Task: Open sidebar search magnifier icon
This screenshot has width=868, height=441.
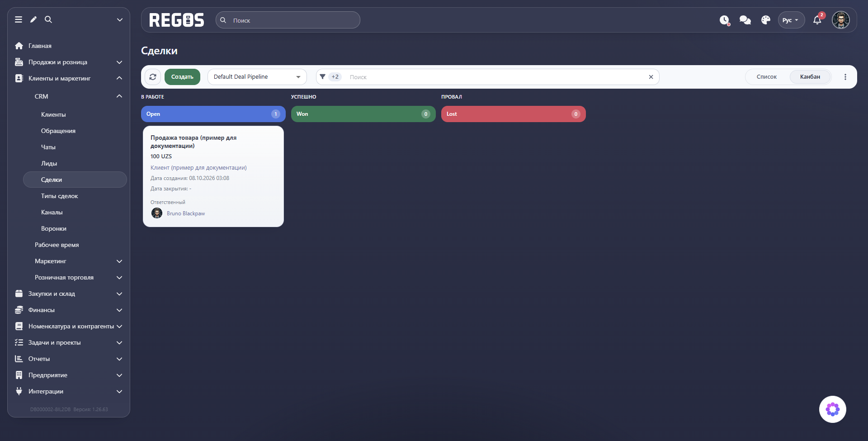Action: (x=48, y=19)
